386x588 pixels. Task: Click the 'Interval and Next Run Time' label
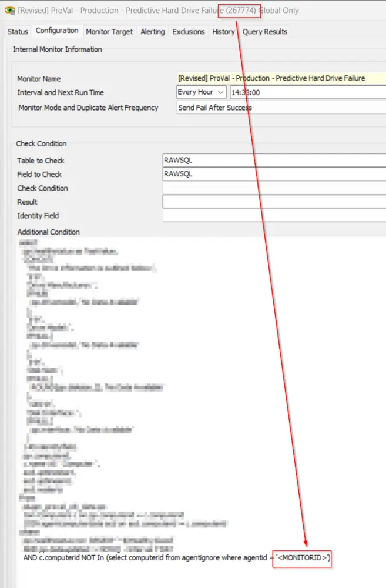click(61, 93)
